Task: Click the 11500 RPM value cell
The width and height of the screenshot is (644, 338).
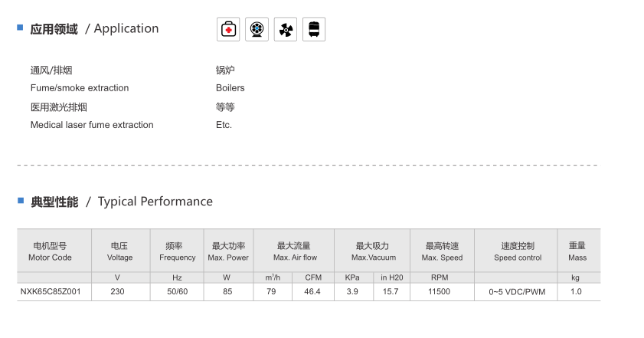Action: (439, 291)
